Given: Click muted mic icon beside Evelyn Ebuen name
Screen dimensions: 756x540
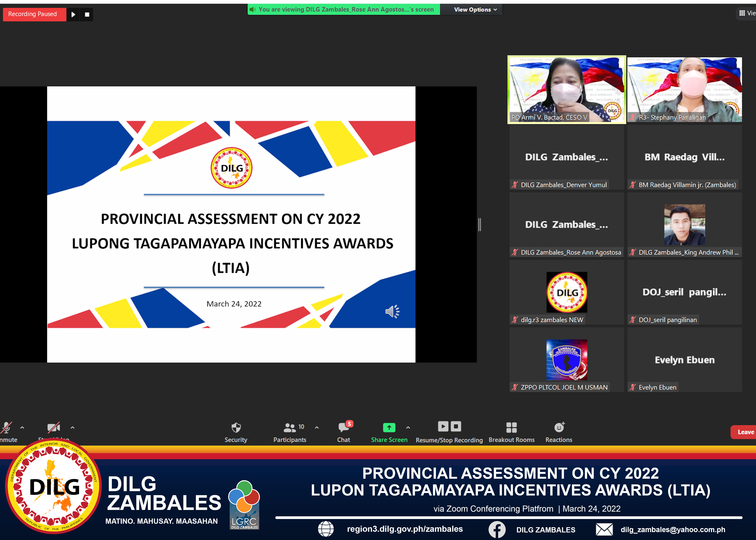Looking at the screenshot, I should click(633, 387).
